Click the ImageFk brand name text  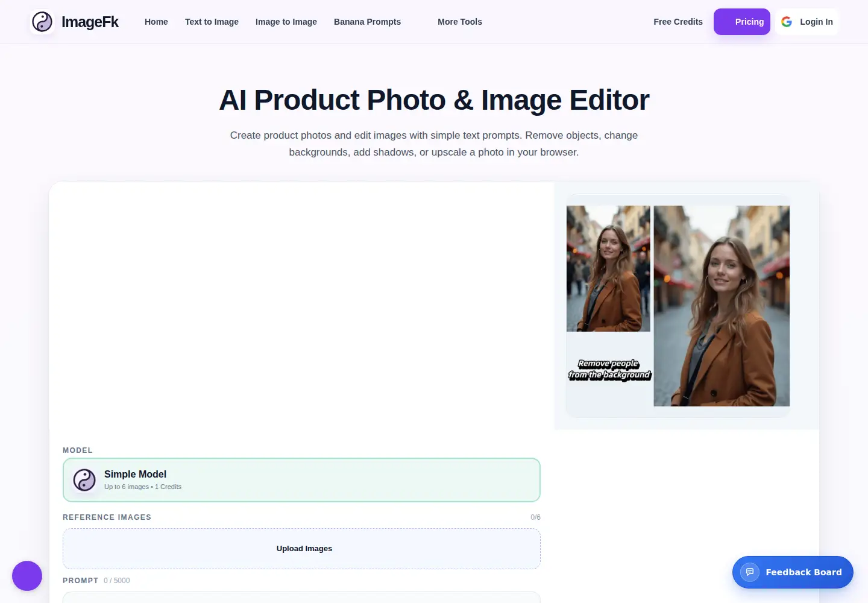90,22
